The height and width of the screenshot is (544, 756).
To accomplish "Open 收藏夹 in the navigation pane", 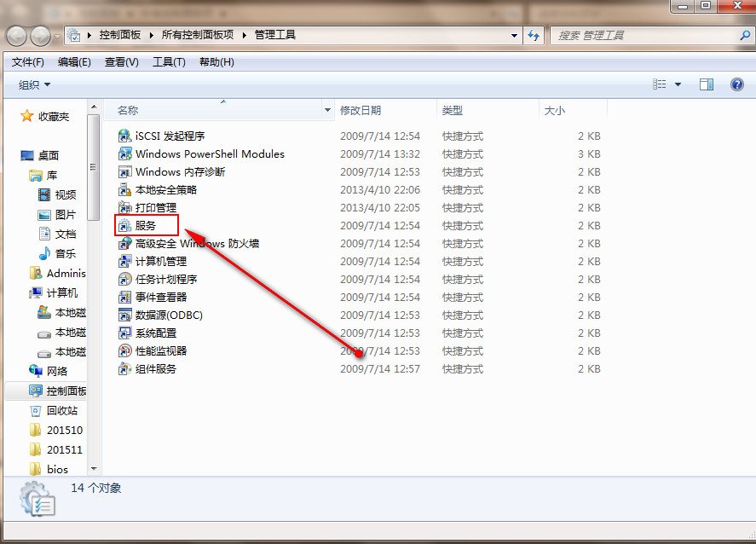I will [45, 116].
